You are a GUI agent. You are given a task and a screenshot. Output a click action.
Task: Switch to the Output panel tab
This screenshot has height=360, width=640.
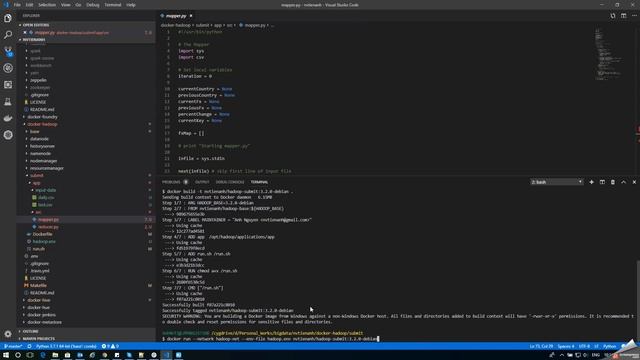pyautogui.click(x=202, y=182)
